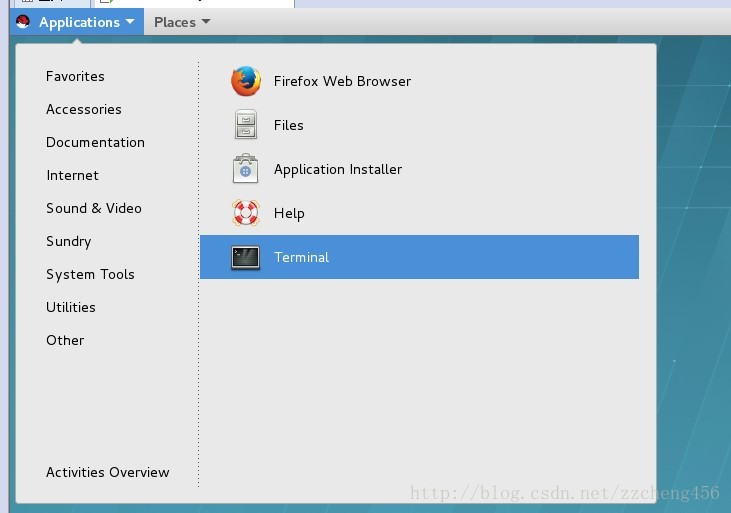Open the Places menu

coord(182,22)
